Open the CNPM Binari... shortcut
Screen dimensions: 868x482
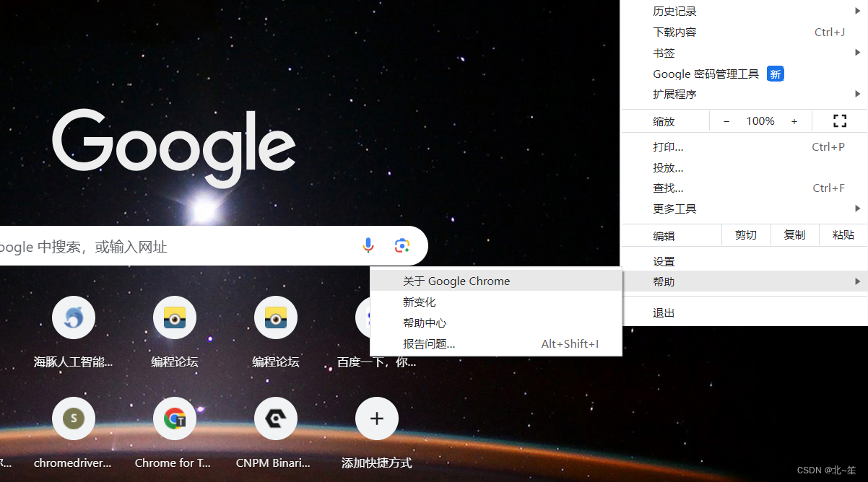pyautogui.click(x=276, y=419)
